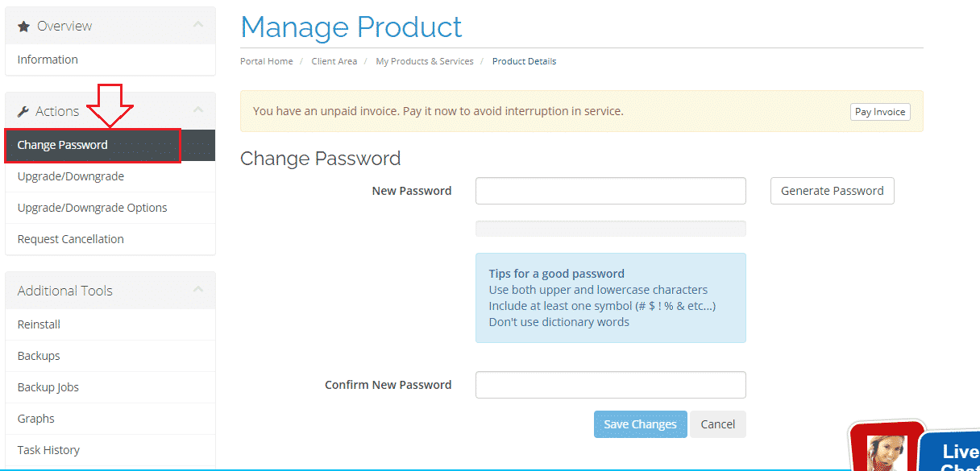Screen dimensions: 980x471
Task: Go to Portal Home breadcrumb
Action: 267,61
